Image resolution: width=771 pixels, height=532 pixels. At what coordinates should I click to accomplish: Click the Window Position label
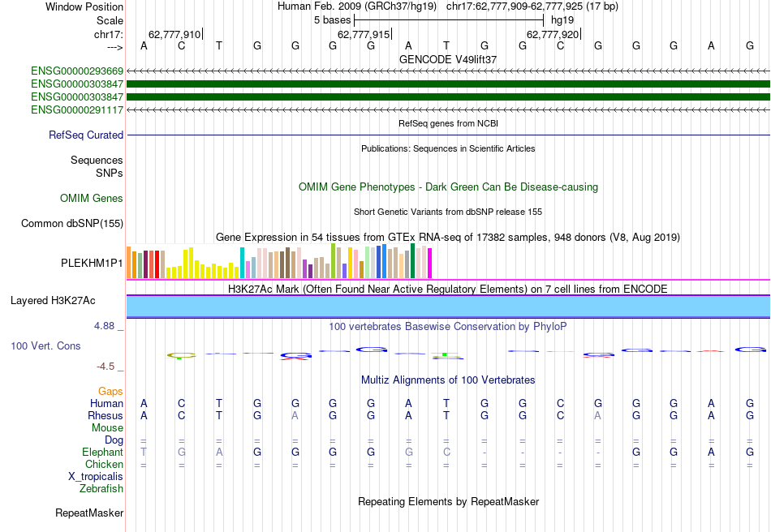(84, 6)
